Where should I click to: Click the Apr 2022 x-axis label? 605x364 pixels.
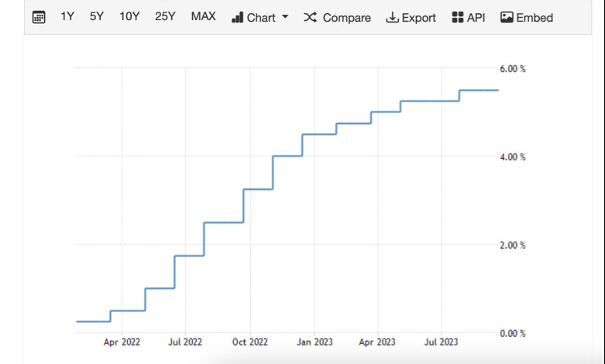[x=122, y=342]
